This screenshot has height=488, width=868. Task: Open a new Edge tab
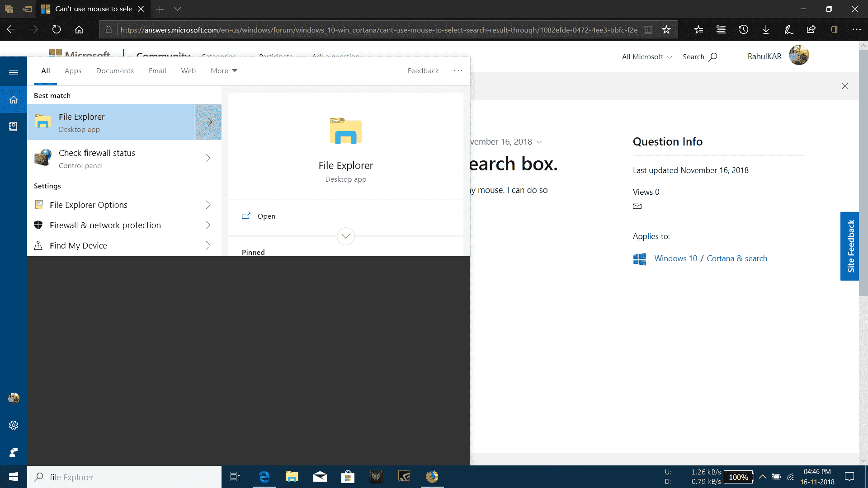[160, 9]
